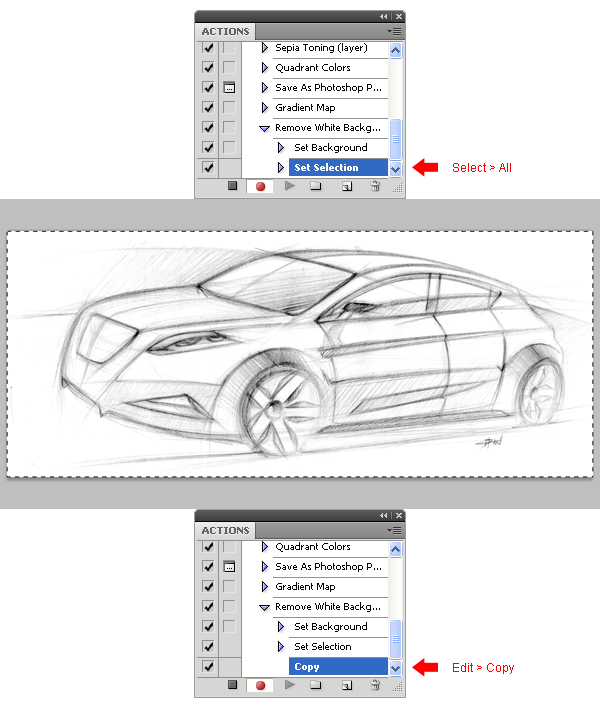Select 'Gradient Map' name in top panel
Image resolution: width=600 pixels, height=708 pixels.
pyautogui.click(x=305, y=107)
